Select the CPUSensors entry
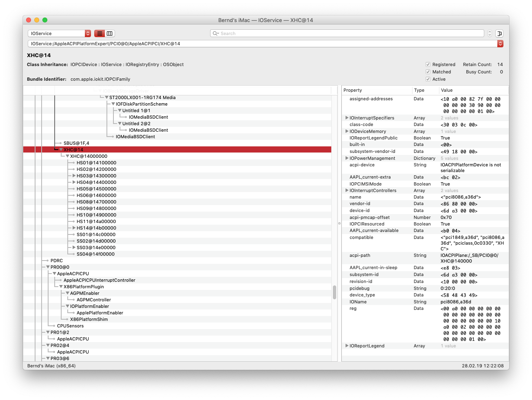The width and height of the screenshot is (532, 400). (x=70, y=326)
